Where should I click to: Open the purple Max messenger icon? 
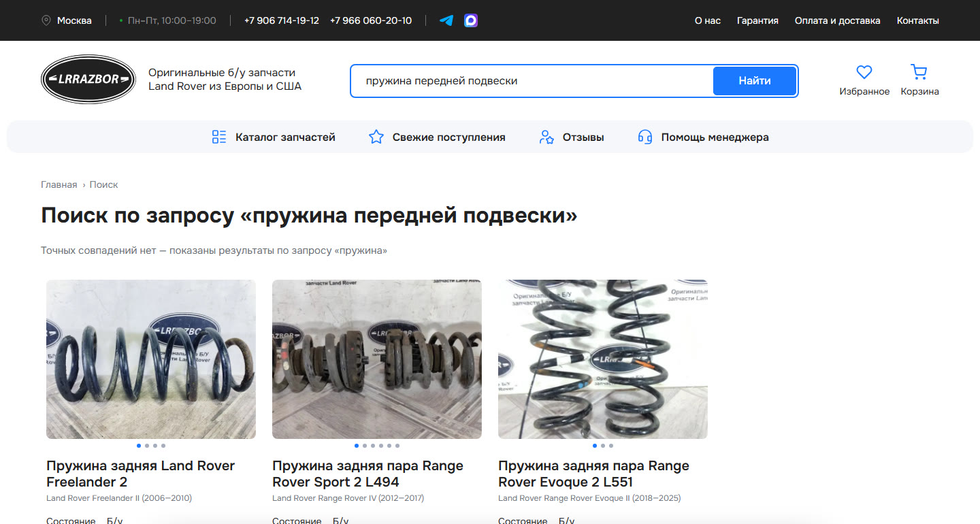pyautogui.click(x=471, y=20)
